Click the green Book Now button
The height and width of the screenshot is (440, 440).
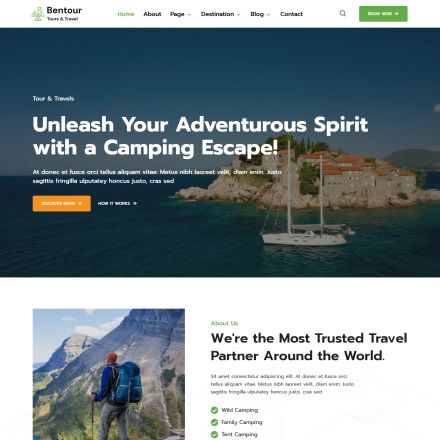(x=383, y=14)
